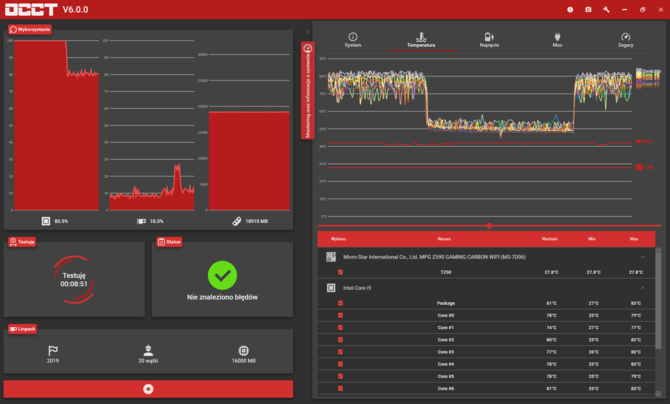Click the memory usage icon beside 10.3%
The image size is (670, 404).
click(141, 221)
